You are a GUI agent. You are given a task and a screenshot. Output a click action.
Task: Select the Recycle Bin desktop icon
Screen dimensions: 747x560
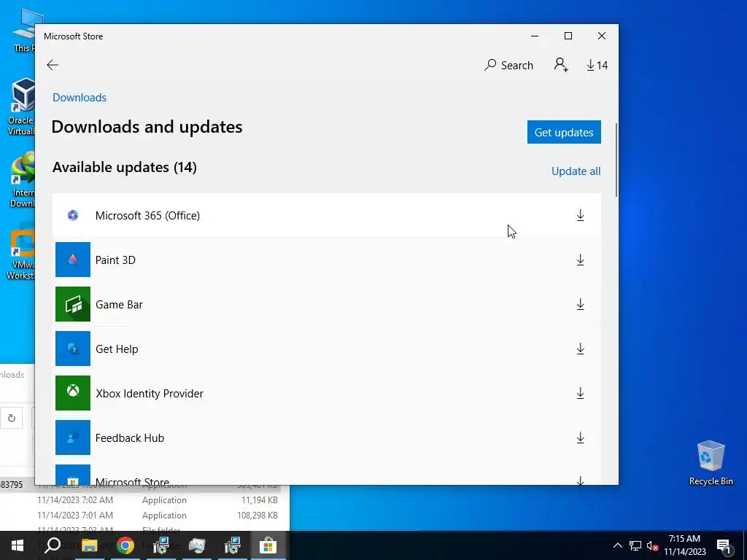coord(711,463)
